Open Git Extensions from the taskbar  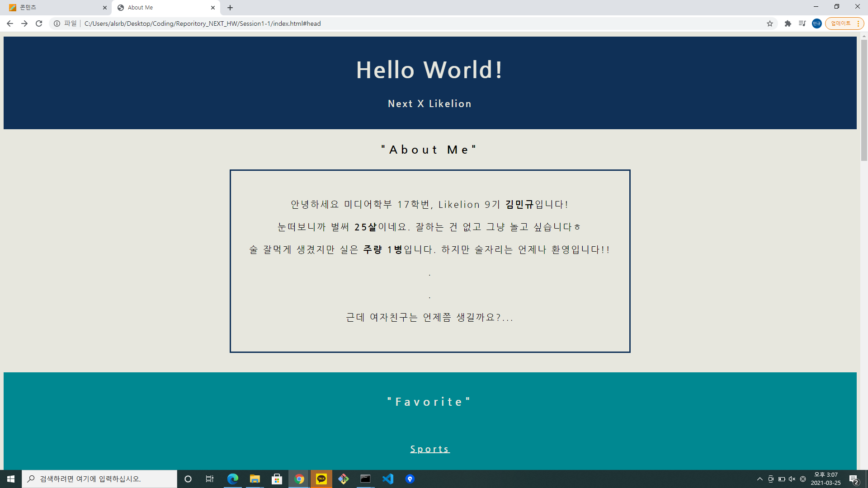[343, 479]
